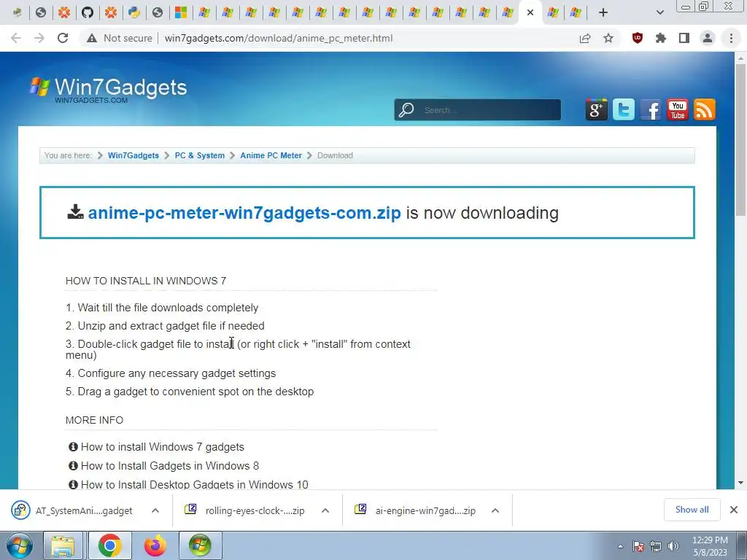Open the rolling-eyes-clock zip download

[x=244, y=510]
